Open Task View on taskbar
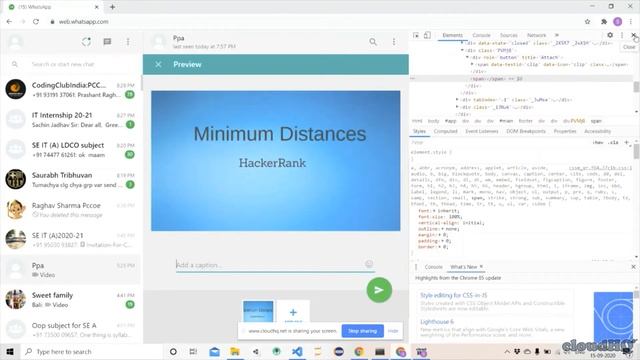 (x=193, y=351)
